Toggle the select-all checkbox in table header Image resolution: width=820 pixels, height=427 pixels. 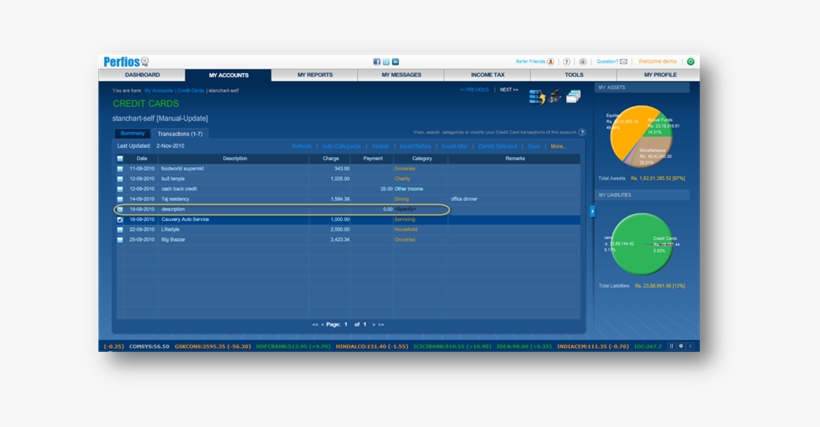120,159
